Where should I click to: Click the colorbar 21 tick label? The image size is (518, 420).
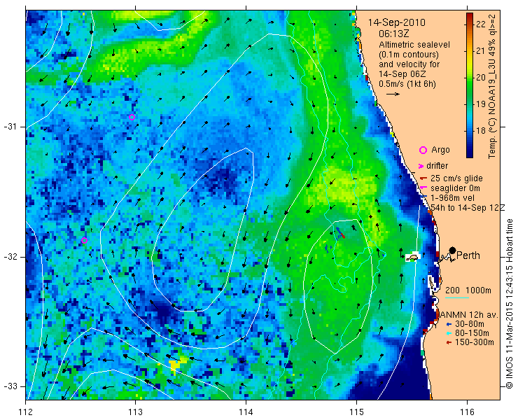click(x=481, y=51)
